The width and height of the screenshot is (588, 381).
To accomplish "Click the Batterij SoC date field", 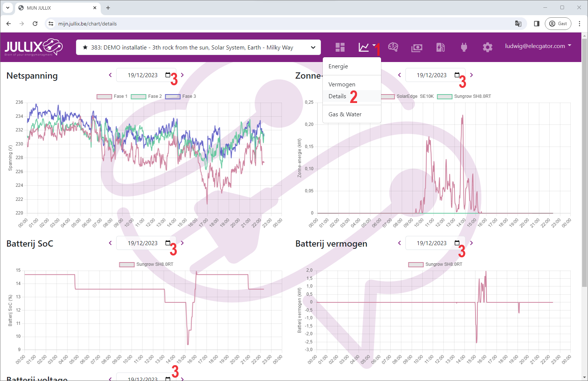I will point(143,243).
